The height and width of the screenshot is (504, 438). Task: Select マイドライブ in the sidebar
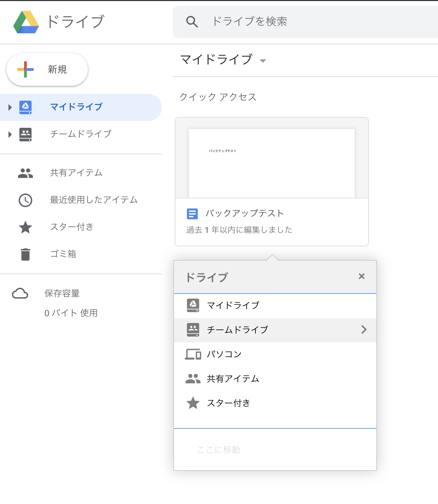pyautogui.click(x=81, y=107)
